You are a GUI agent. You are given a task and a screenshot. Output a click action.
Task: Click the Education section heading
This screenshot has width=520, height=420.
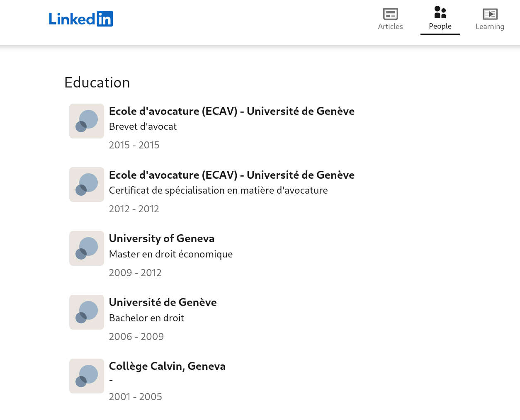[97, 83]
